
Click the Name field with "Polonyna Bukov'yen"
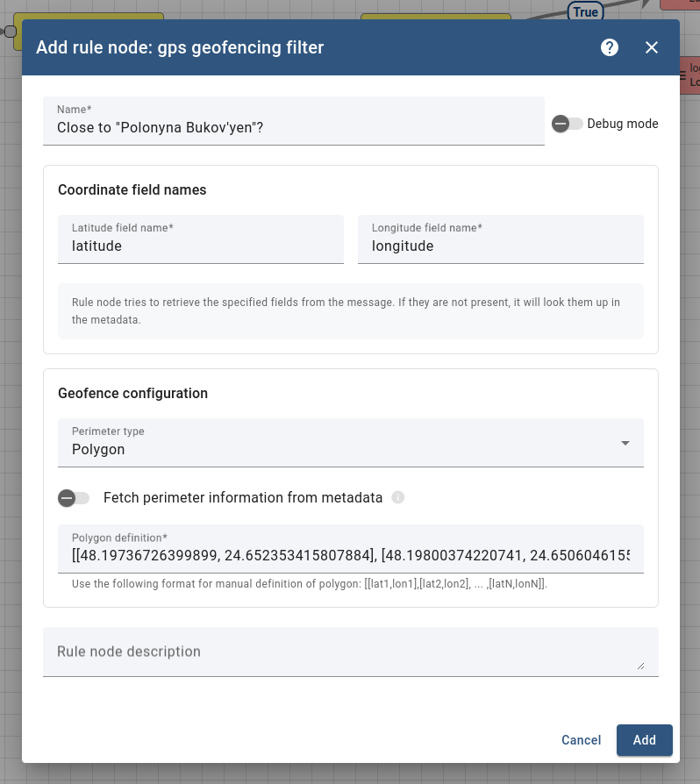(294, 127)
